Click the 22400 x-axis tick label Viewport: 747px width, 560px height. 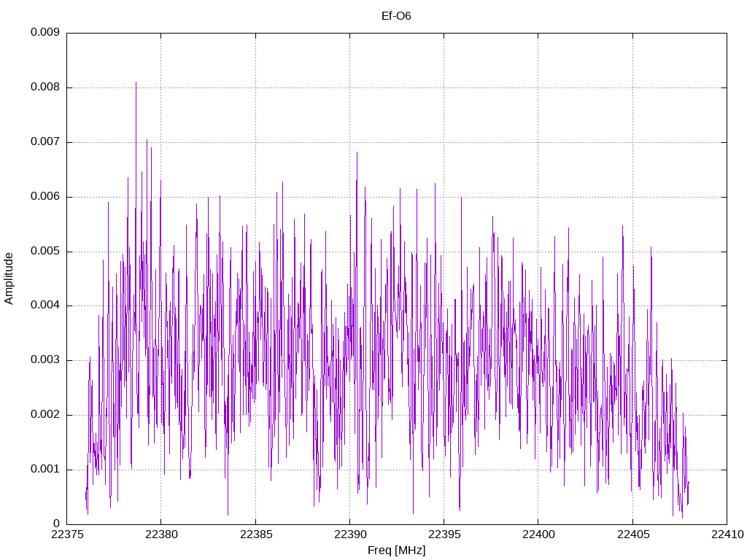click(x=538, y=534)
